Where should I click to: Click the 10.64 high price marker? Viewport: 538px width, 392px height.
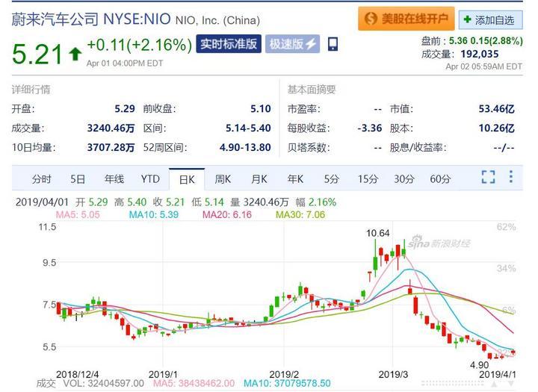[378, 233]
